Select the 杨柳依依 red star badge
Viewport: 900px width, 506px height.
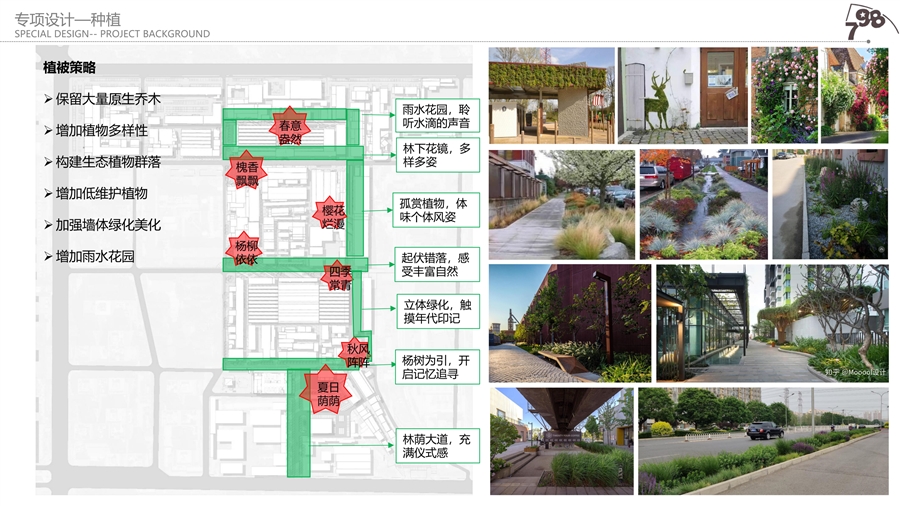(246, 251)
